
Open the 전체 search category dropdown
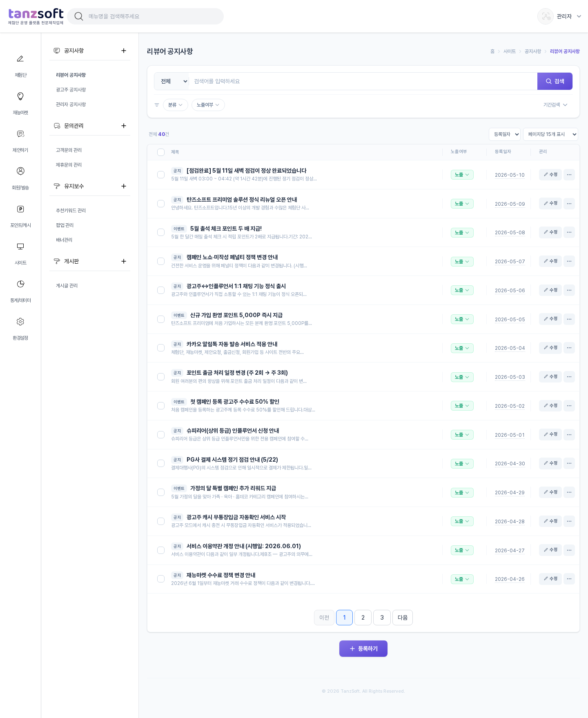click(171, 81)
